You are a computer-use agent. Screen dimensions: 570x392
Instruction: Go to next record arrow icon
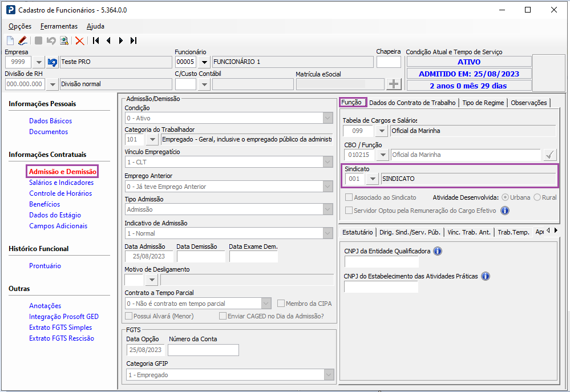point(121,41)
